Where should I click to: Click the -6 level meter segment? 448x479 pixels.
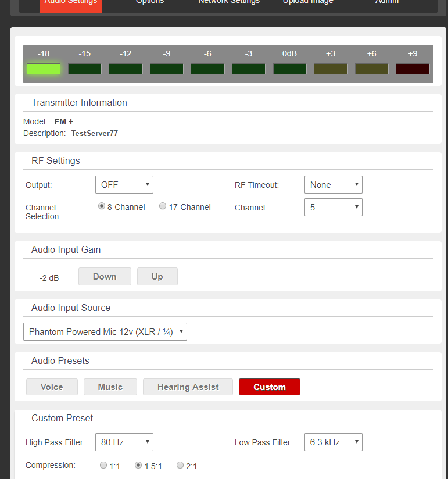[x=207, y=69]
